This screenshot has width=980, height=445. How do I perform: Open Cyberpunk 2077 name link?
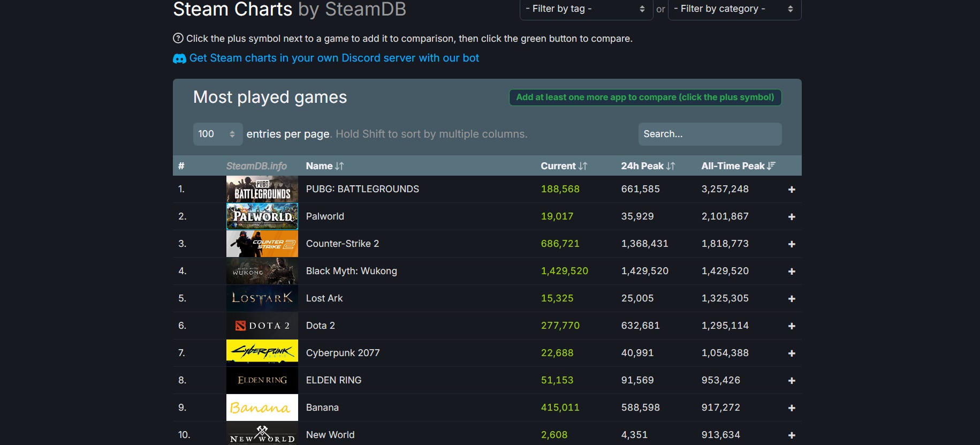(x=343, y=353)
